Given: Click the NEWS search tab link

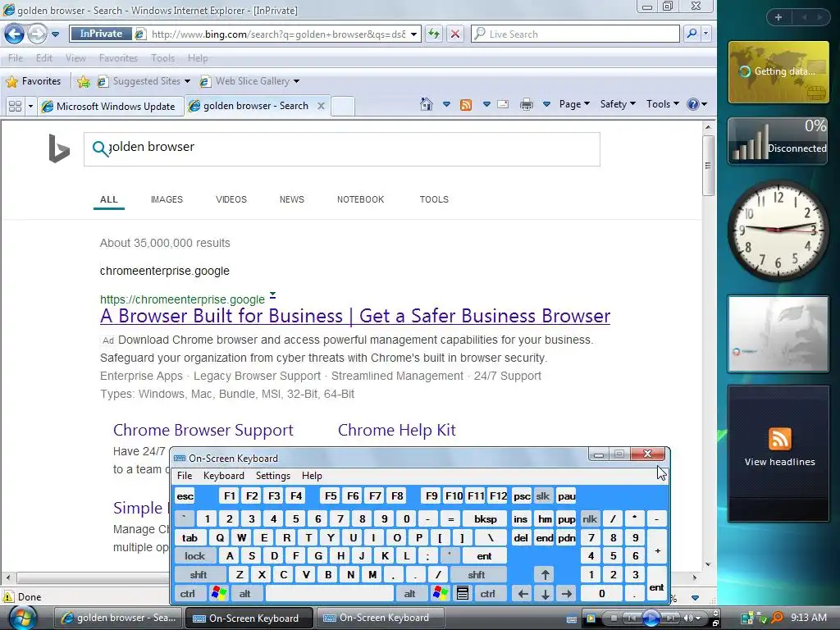Looking at the screenshot, I should click(x=291, y=199).
